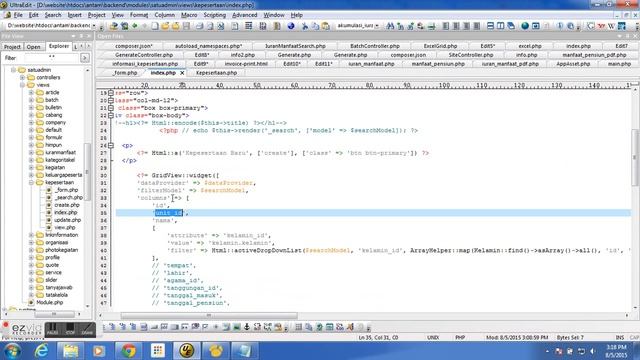
Task: Click the Wikipedia W toolbar icon
Action: (x=611, y=26)
